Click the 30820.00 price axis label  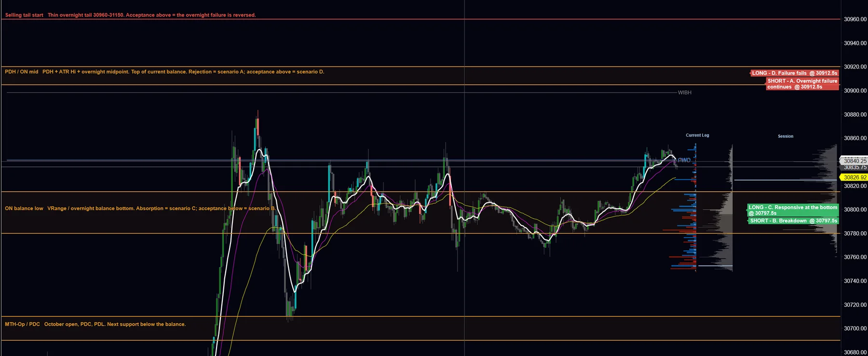855,186
